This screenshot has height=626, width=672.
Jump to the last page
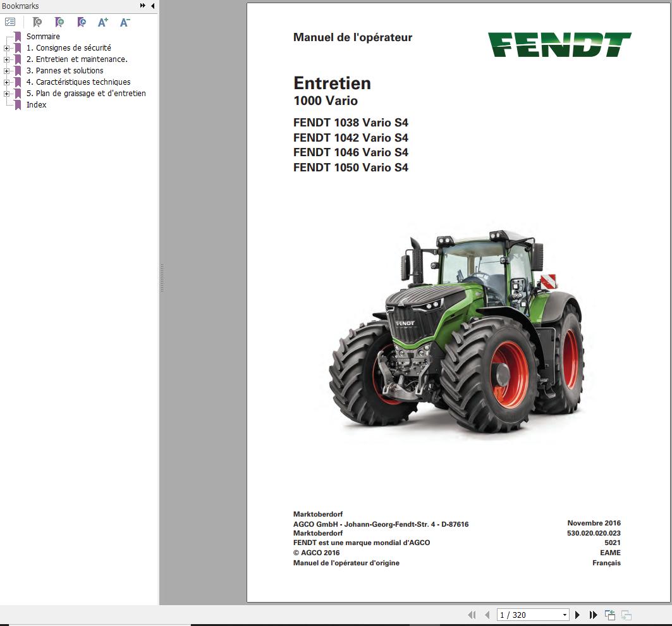(x=593, y=615)
